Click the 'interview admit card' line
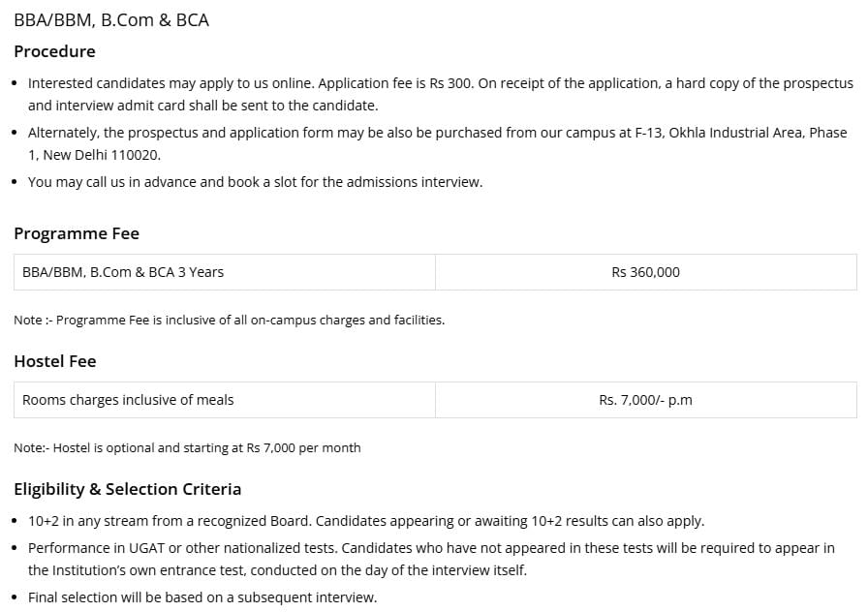Viewport: 868px width, 612px height. tap(202, 106)
